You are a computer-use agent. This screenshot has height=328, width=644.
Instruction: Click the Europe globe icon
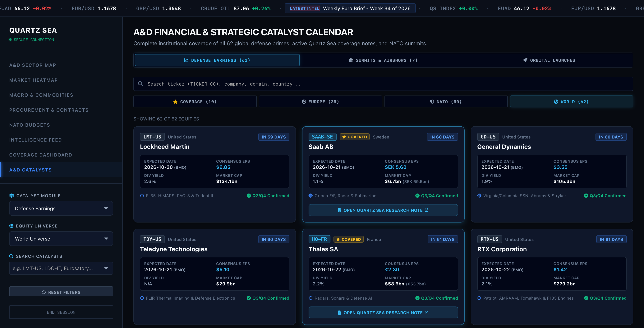pyautogui.click(x=304, y=102)
